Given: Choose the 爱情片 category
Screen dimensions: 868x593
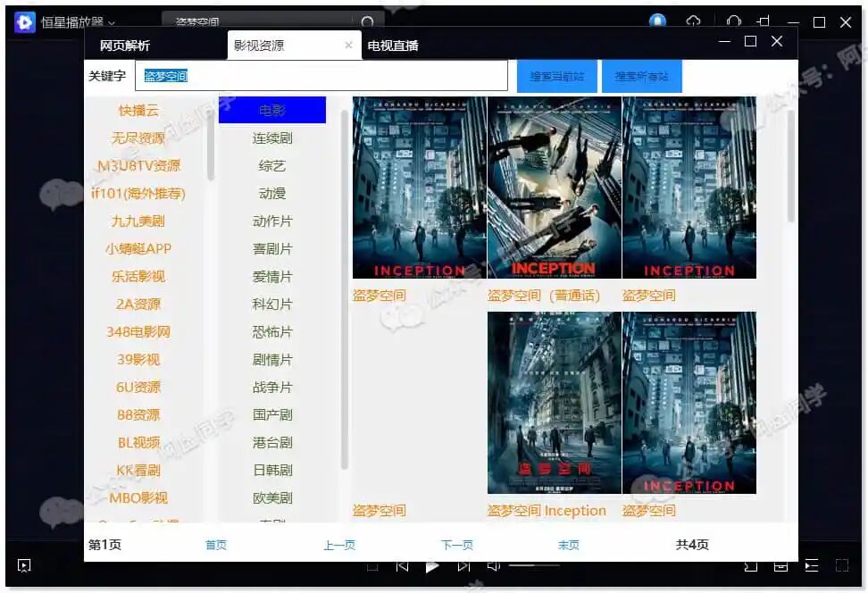Looking at the screenshot, I should 272,276.
